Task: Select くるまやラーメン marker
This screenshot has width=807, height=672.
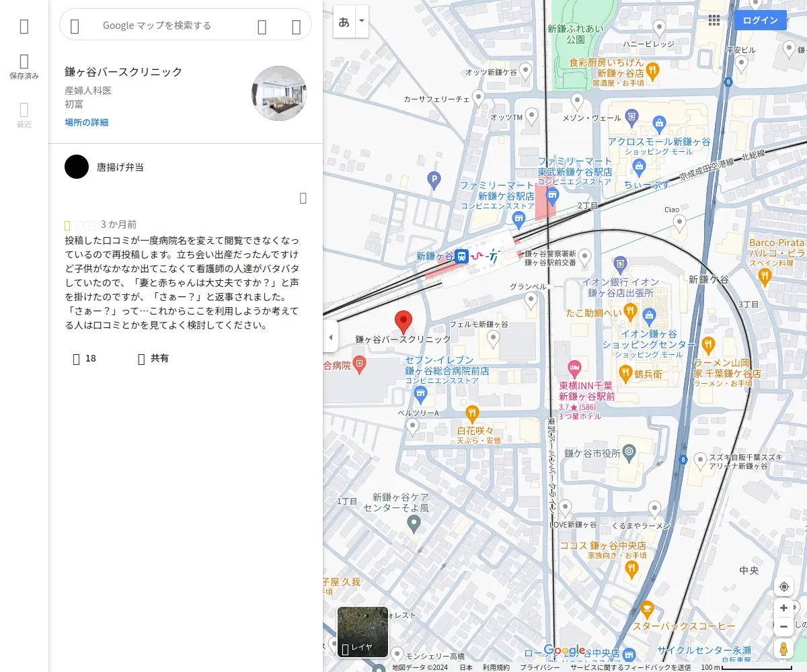Action: (655, 509)
